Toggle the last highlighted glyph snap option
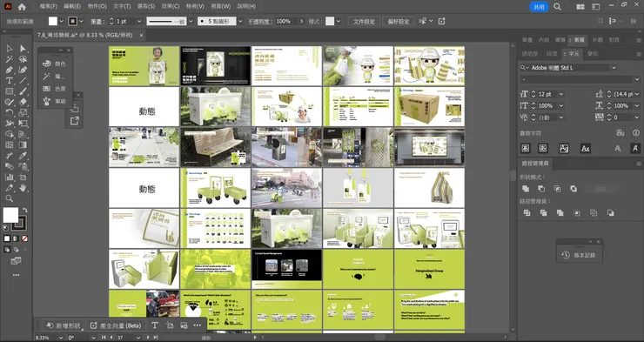644x342 pixels. point(635,148)
